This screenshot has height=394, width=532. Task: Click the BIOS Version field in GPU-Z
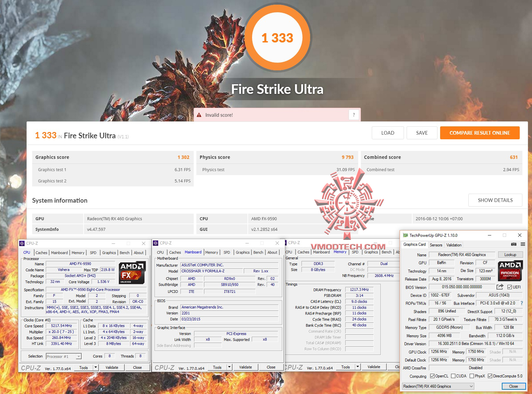pyautogui.click(x=462, y=287)
